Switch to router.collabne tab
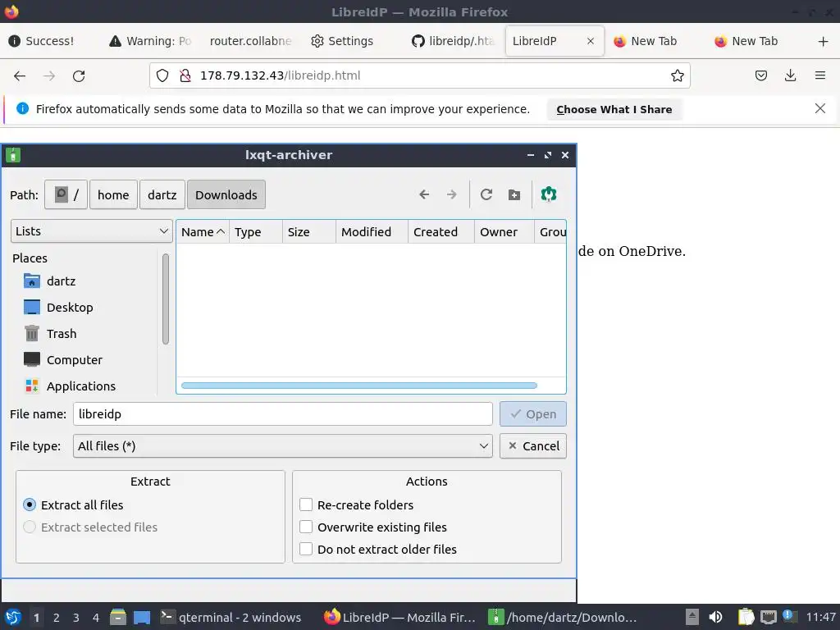The width and height of the screenshot is (840, 630). point(250,41)
